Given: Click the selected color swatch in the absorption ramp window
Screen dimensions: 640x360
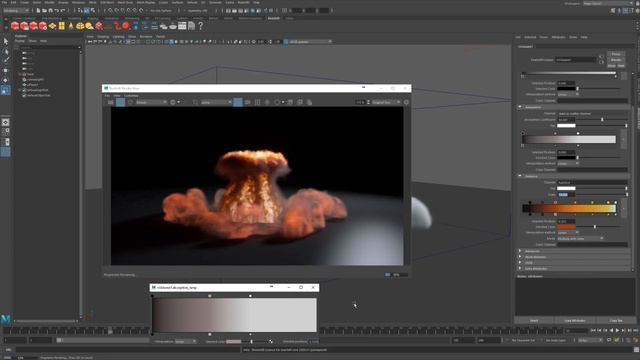Looking at the screenshot, I should coord(233,341).
